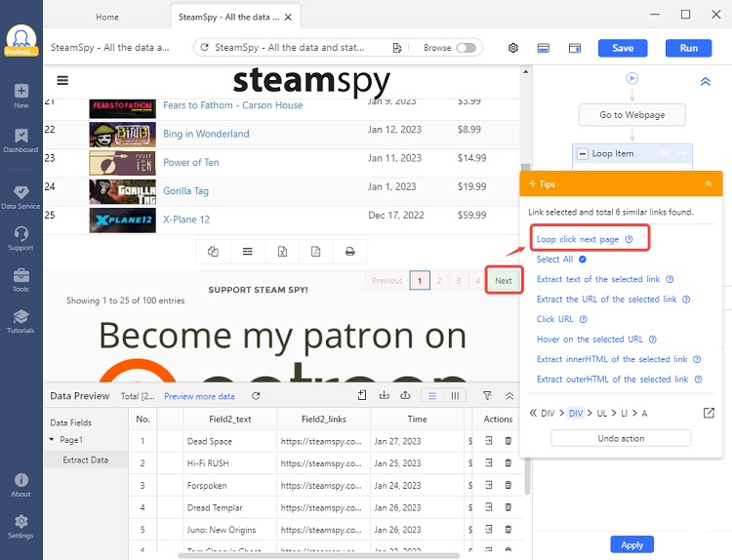Click the page document icon beside Browse

[397, 48]
